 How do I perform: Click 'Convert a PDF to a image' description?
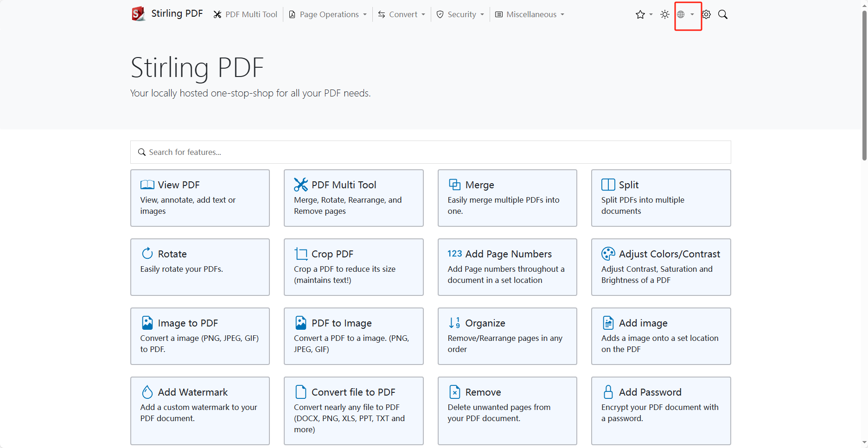[x=351, y=344]
